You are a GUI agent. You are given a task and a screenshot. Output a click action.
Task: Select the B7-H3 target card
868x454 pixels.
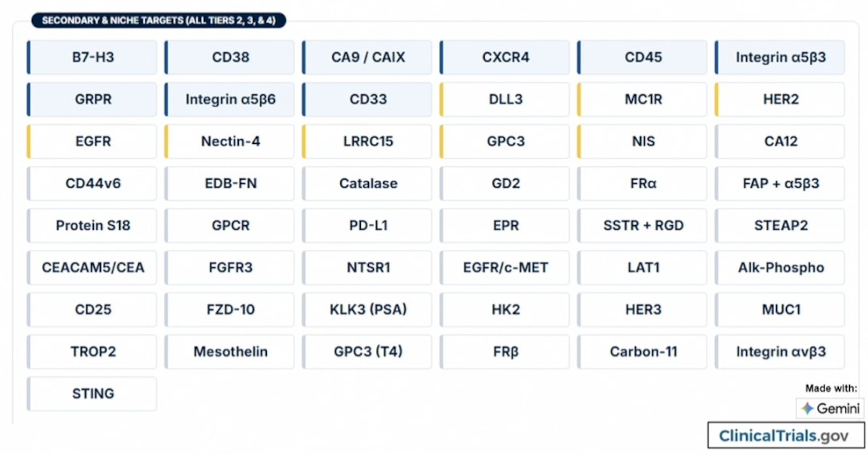click(92, 57)
